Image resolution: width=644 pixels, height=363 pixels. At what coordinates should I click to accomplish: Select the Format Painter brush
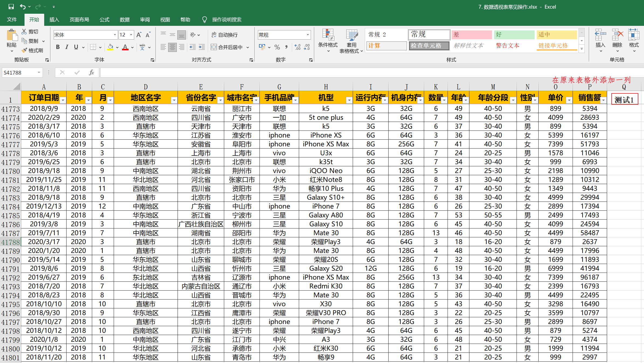click(x=24, y=50)
